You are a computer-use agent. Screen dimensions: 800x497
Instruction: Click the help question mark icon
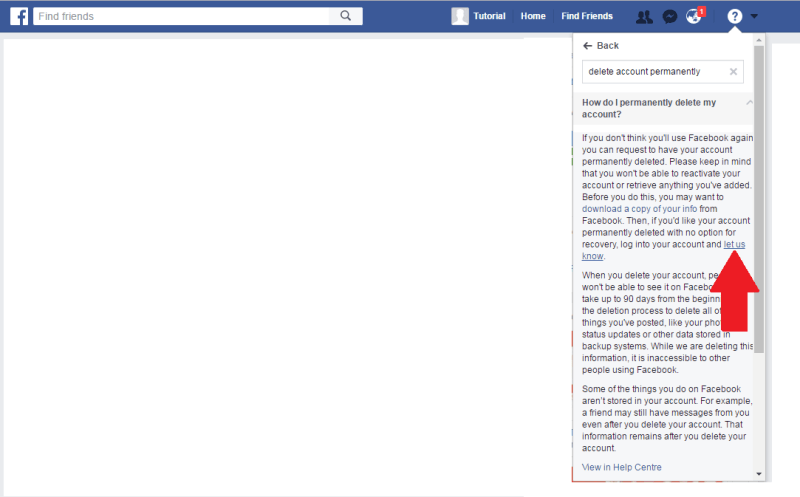pyautogui.click(x=734, y=16)
